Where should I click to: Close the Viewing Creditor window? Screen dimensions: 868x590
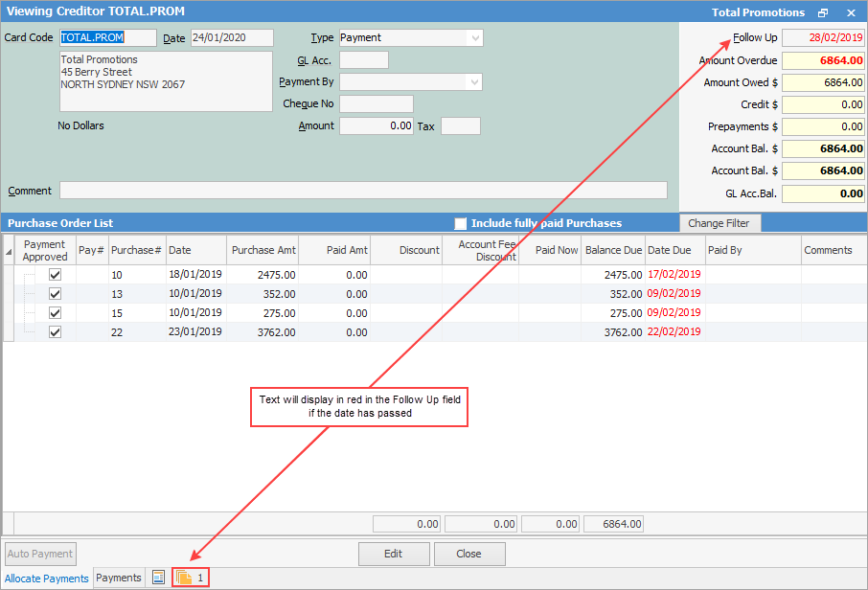(x=851, y=12)
